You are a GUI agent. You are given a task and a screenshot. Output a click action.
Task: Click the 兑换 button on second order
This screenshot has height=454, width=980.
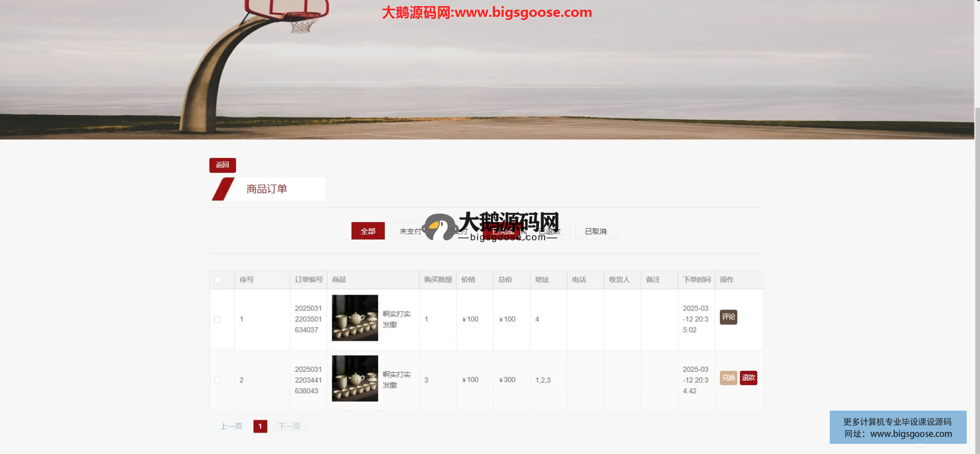click(x=728, y=378)
